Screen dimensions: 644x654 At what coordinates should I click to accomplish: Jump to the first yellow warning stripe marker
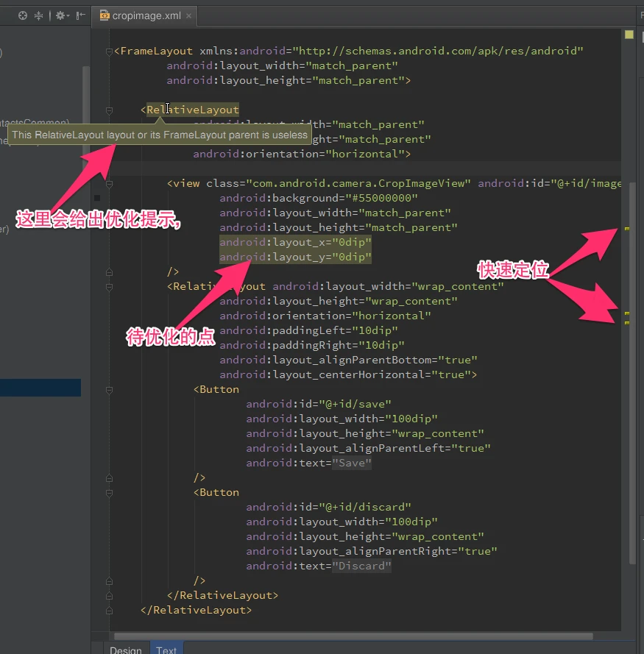[627, 230]
